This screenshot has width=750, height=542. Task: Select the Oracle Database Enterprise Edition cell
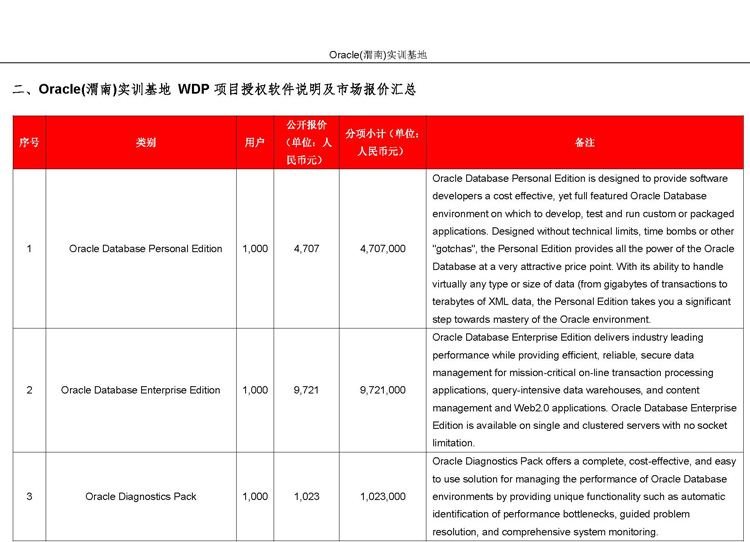pyautogui.click(x=141, y=390)
